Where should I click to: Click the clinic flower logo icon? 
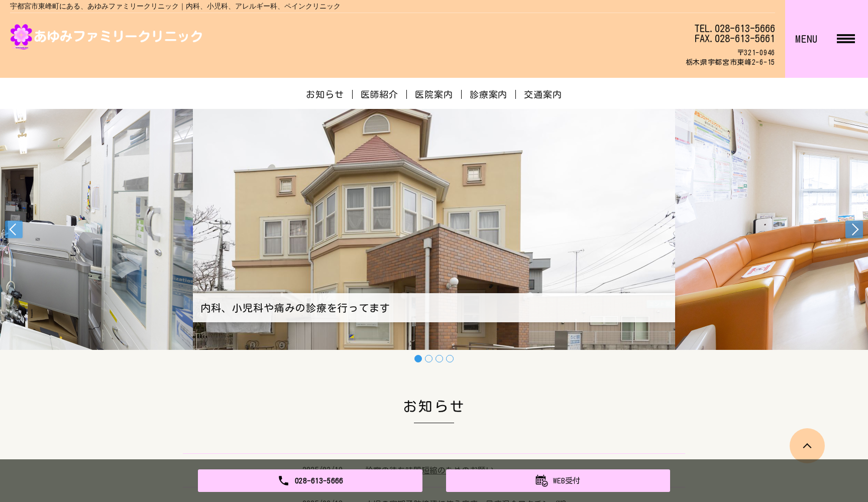click(x=21, y=36)
